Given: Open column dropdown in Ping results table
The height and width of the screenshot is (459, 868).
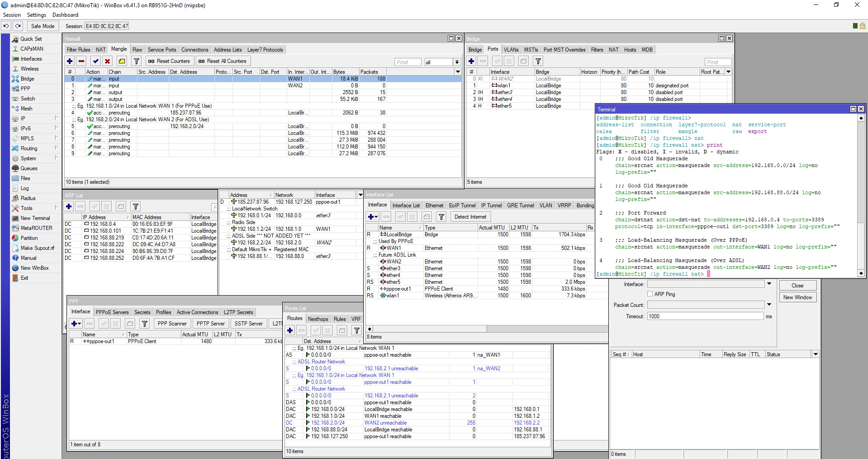Looking at the screenshot, I should pyautogui.click(x=816, y=354).
